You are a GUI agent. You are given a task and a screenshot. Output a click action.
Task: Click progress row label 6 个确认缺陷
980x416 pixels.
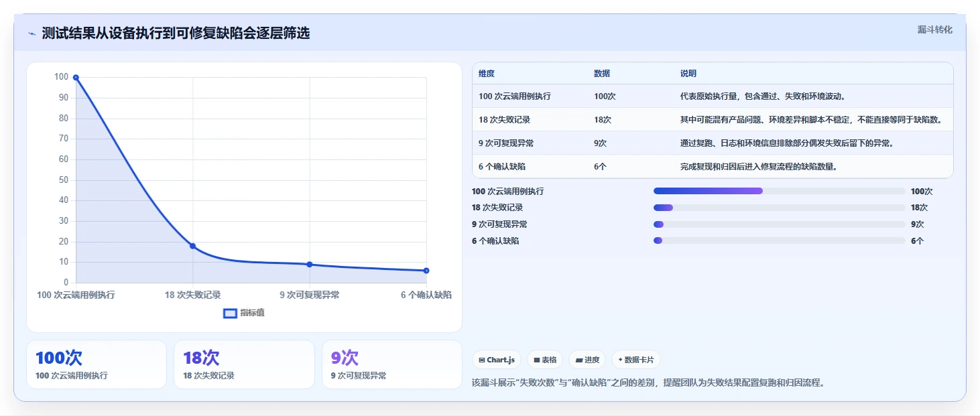tap(495, 240)
